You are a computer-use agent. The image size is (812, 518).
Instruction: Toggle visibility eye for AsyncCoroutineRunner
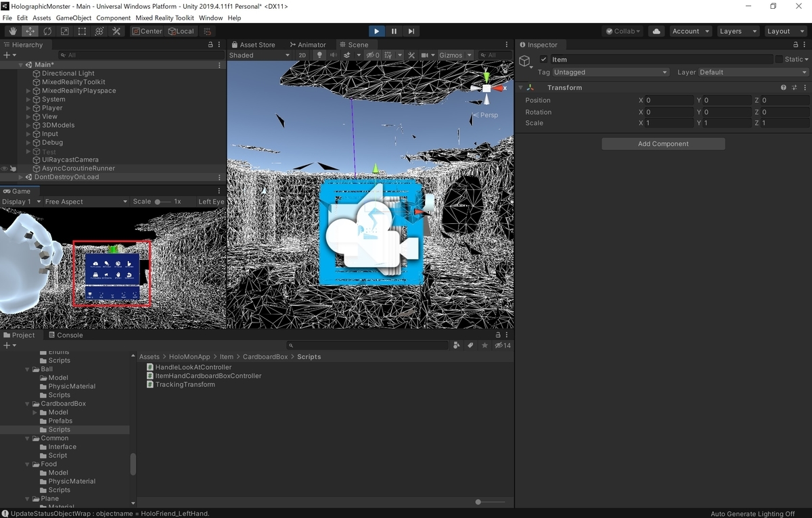point(4,168)
